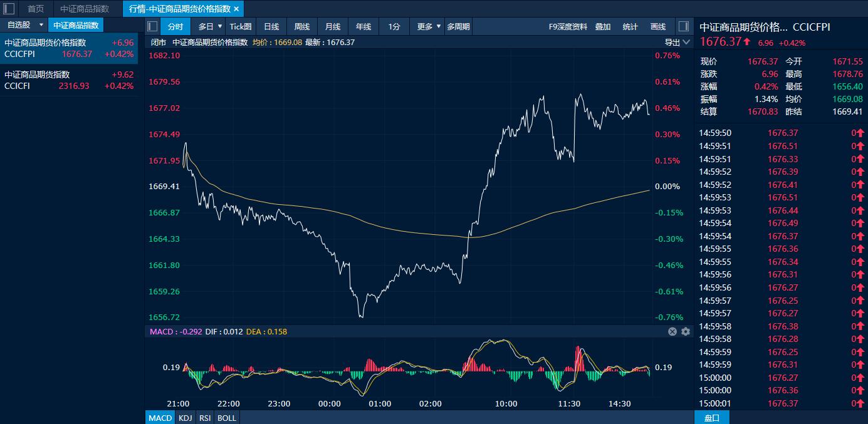868x424 pixels.
Task: Open the 导出 export dropdown
Action: [x=677, y=43]
